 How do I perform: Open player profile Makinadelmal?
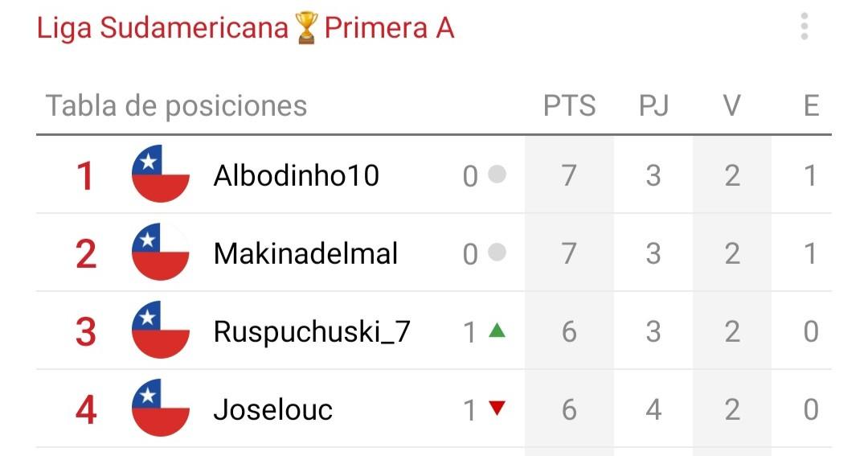(305, 254)
